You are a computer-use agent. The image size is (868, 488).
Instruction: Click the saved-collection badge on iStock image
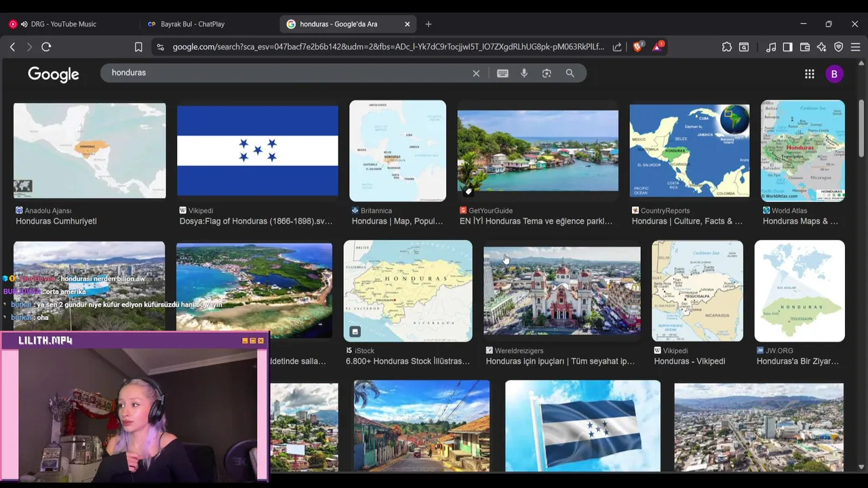tap(355, 331)
